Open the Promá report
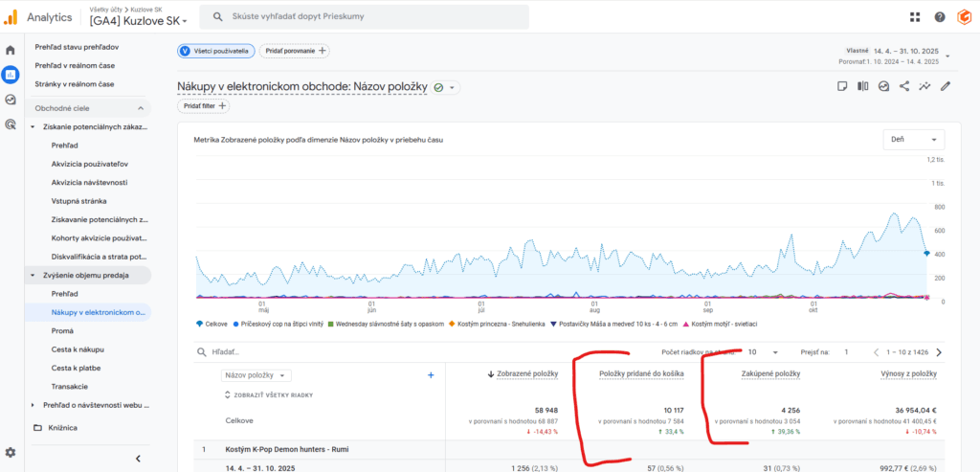980x472 pixels. click(x=63, y=330)
